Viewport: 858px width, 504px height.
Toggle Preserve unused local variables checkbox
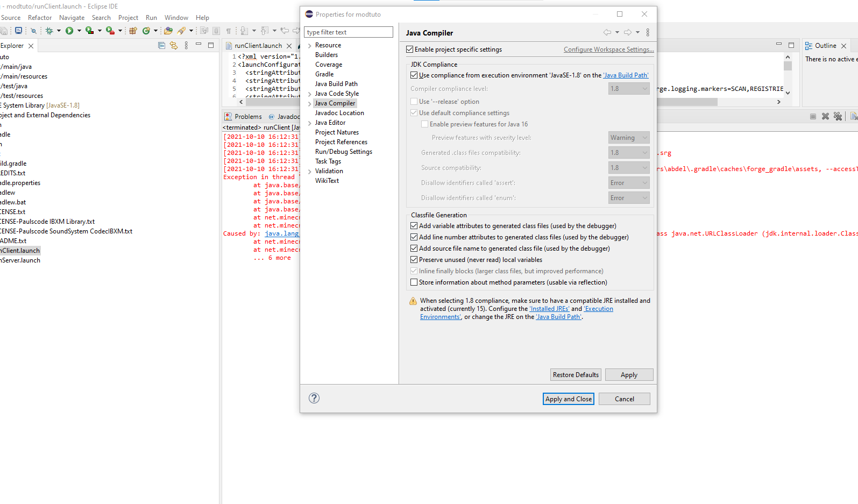point(414,260)
